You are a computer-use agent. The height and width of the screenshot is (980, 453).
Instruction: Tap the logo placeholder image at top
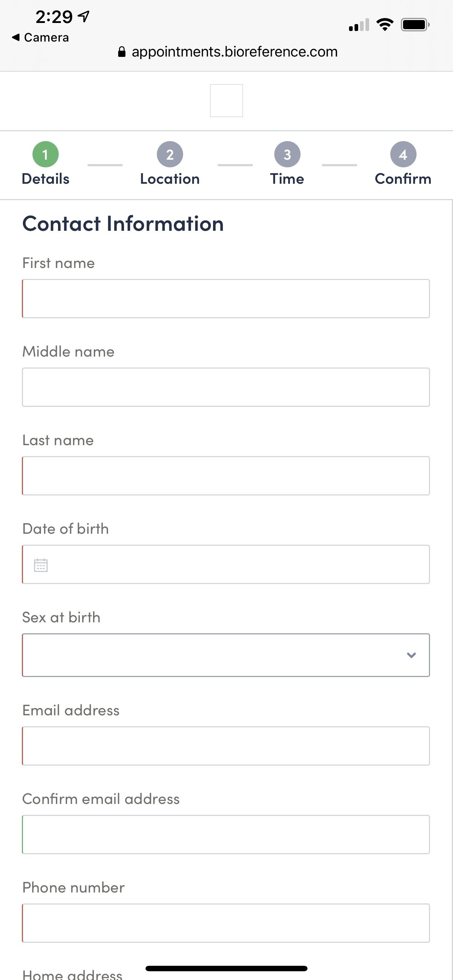coord(226,100)
